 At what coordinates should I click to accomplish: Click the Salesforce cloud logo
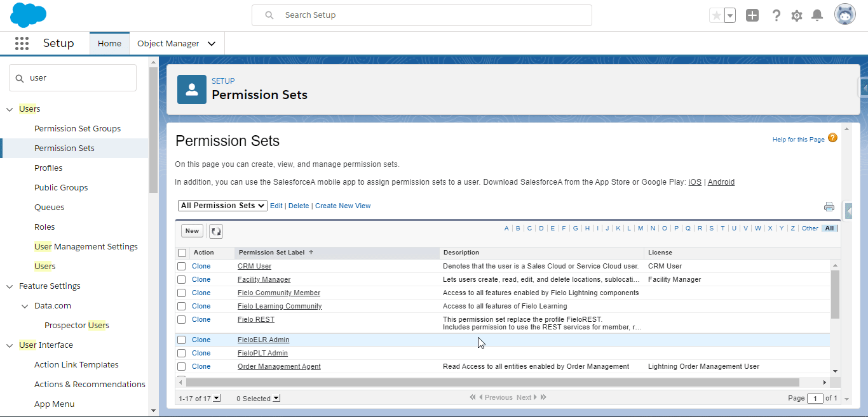click(28, 15)
